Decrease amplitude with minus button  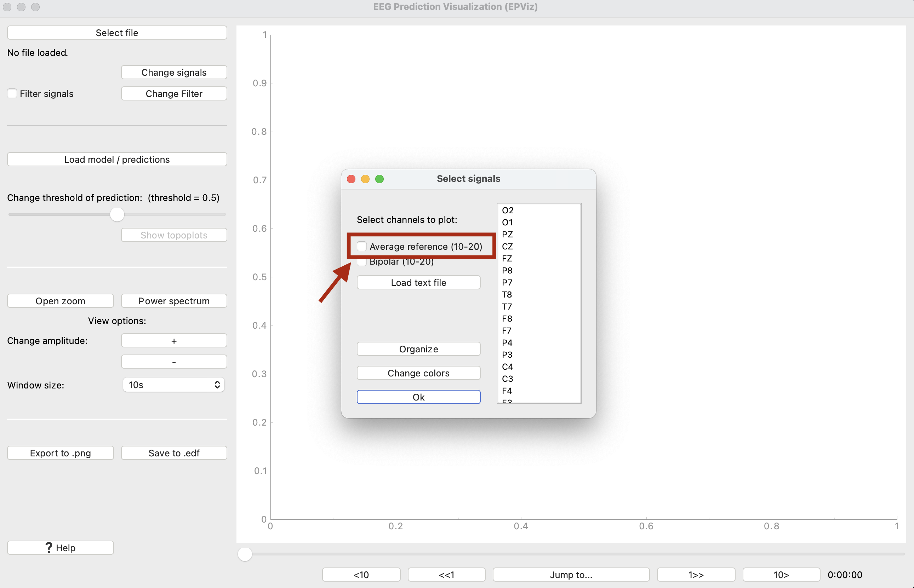tap(174, 362)
